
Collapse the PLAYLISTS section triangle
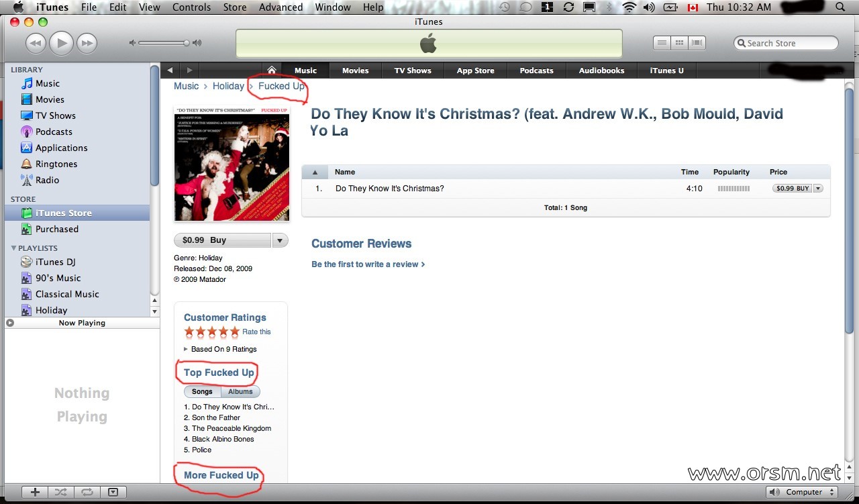[13, 248]
